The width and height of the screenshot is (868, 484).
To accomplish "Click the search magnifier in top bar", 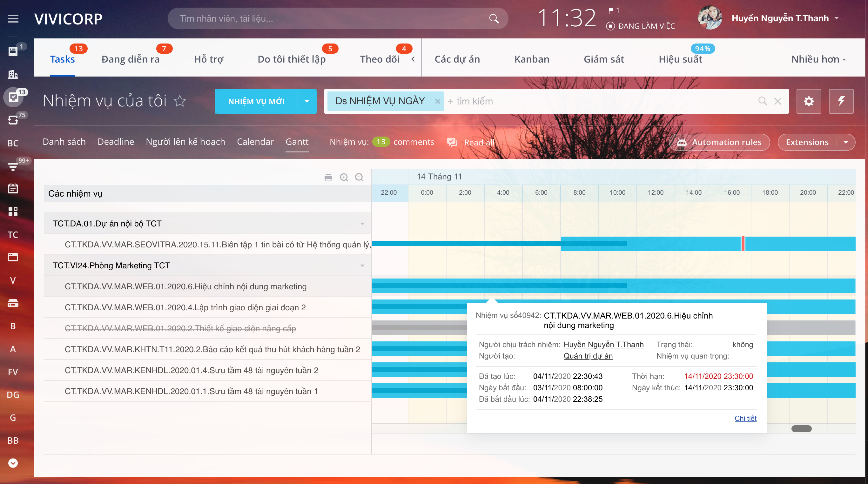I will [x=494, y=18].
